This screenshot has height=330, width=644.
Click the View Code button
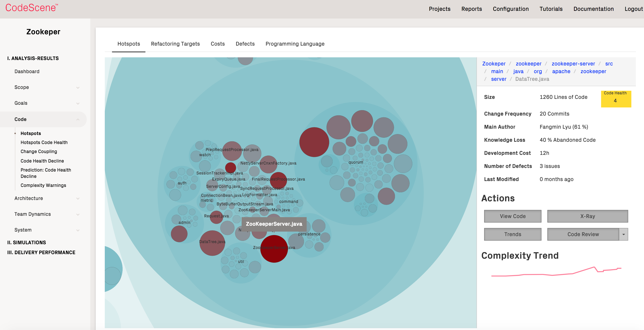[513, 216]
